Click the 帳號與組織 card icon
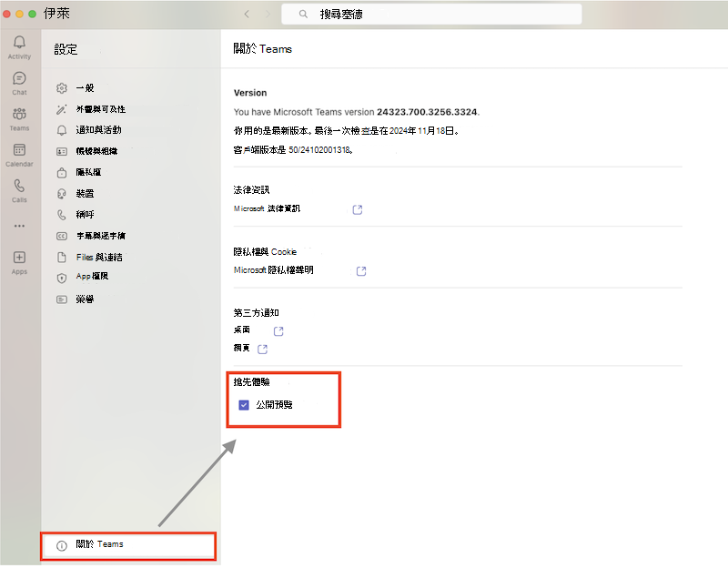The width and height of the screenshot is (728, 568). [x=62, y=151]
